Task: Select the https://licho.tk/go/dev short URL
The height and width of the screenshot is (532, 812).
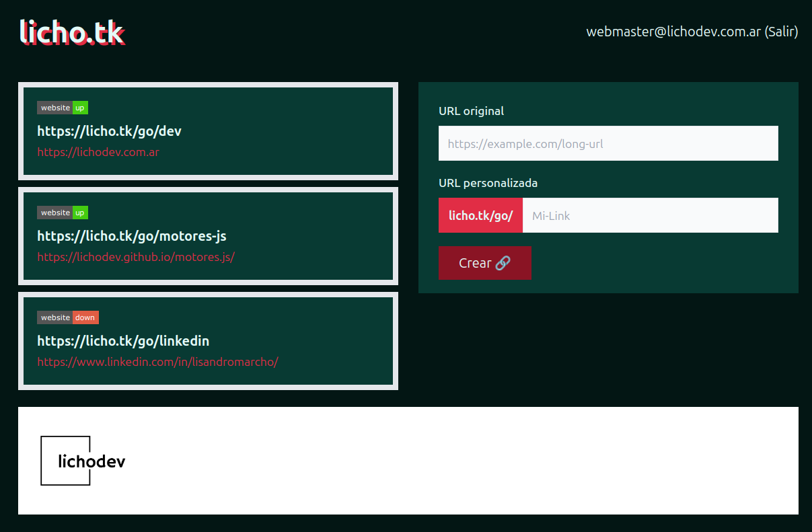Action: [x=109, y=131]
